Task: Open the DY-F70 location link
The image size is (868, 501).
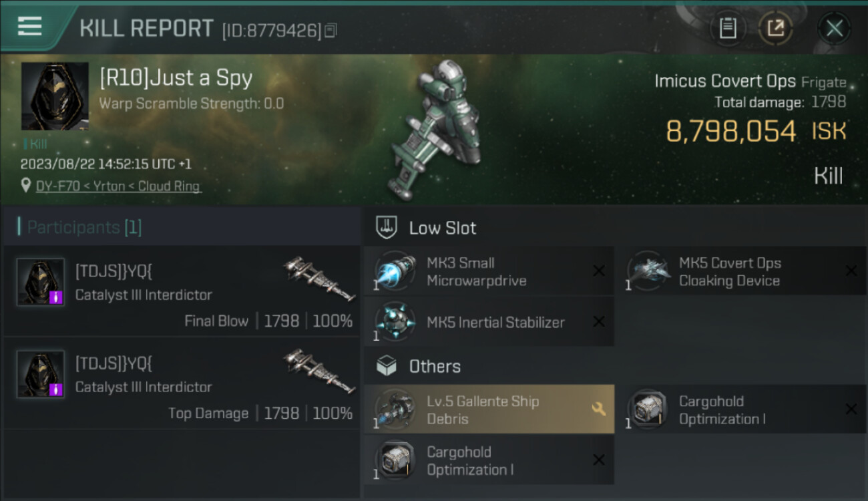Action: click(x=118, y=186)
